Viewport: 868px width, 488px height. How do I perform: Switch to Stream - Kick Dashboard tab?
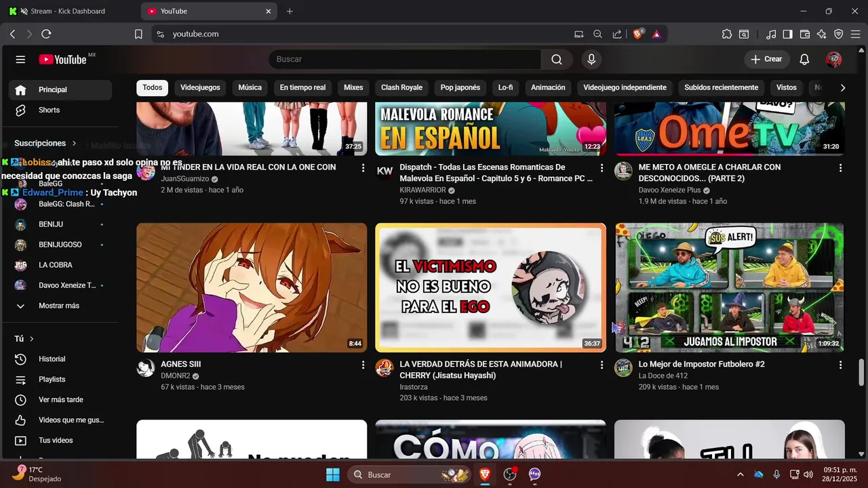point(68,11)
